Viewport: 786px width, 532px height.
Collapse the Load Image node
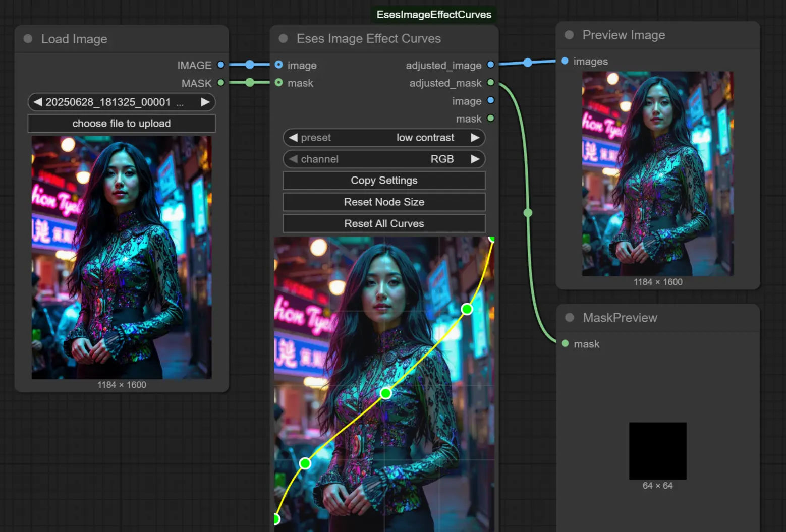click(x=27, y=39)
